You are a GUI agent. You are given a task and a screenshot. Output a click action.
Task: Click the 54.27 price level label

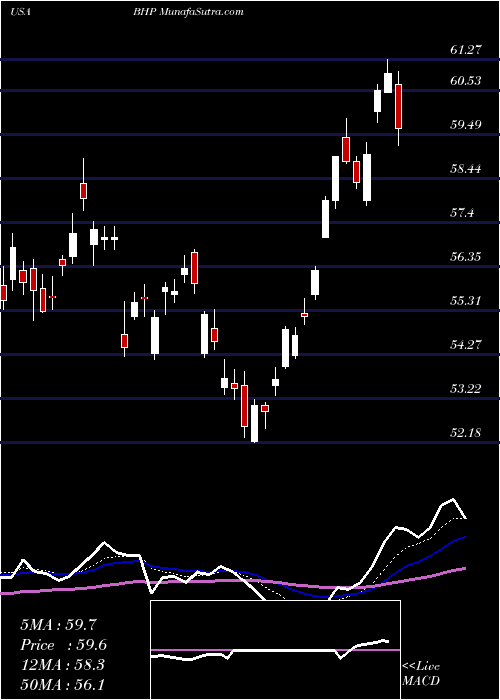[x=466, y=345]
